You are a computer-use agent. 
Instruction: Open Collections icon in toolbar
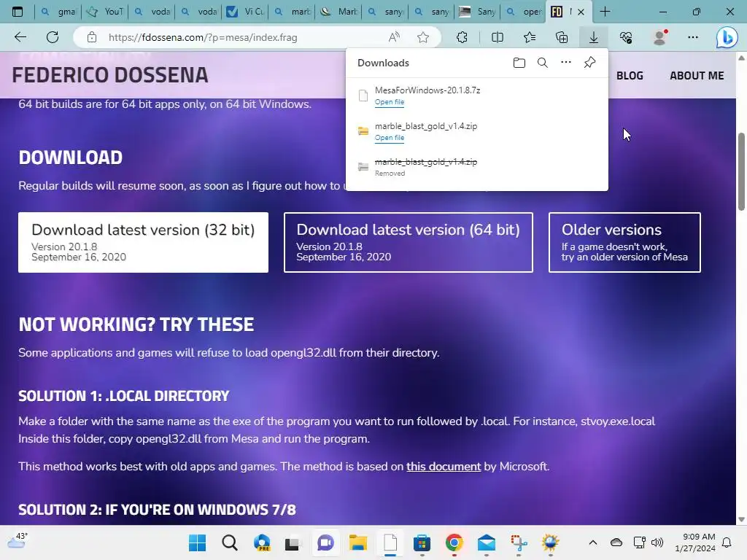(x=562, y=37)
